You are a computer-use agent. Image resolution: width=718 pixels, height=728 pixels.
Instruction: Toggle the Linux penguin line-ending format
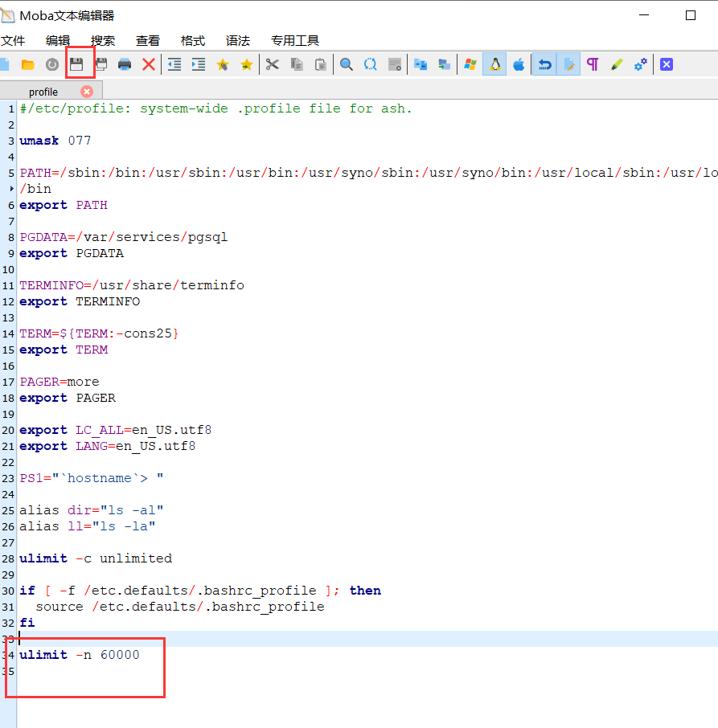point(494,64)
